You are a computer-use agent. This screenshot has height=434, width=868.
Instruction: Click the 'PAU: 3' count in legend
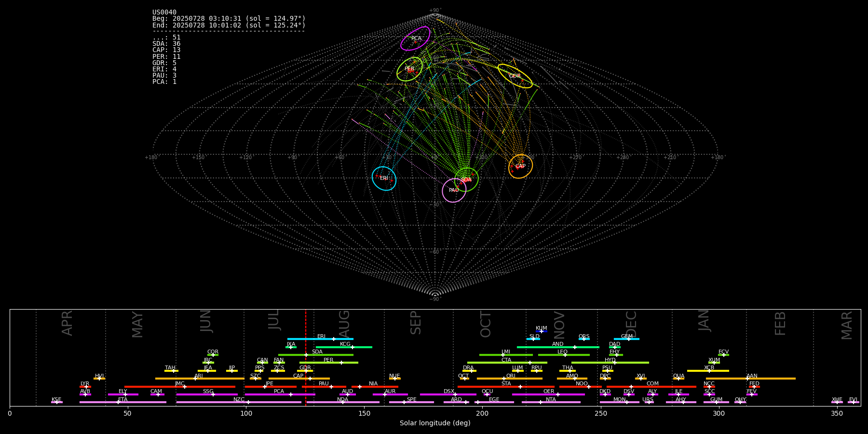pyautogui.click(x=164, y=75)
